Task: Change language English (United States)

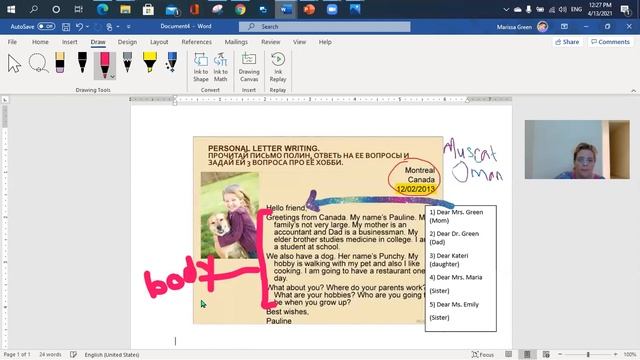Action: pyautogui.click(x=112, y=354)
